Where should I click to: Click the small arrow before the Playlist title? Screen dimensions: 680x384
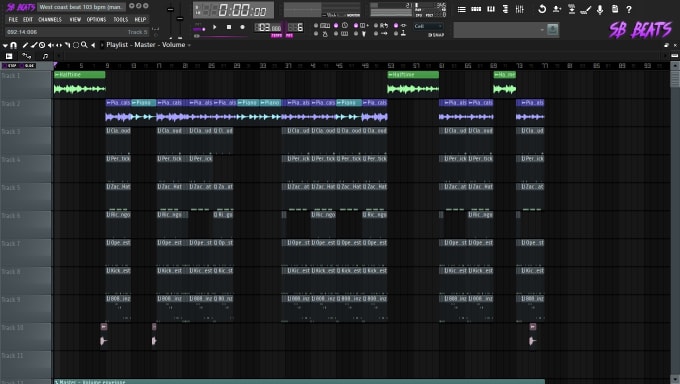click(102, 45)
